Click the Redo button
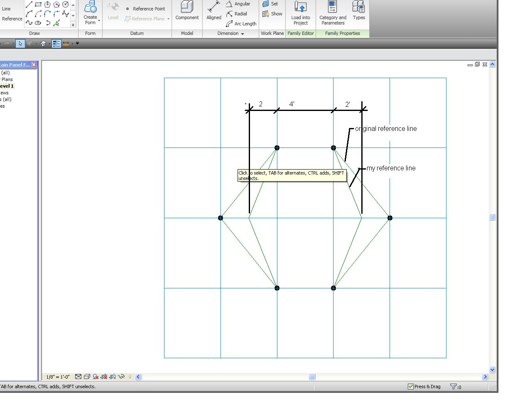 click(x=7, y=44)
